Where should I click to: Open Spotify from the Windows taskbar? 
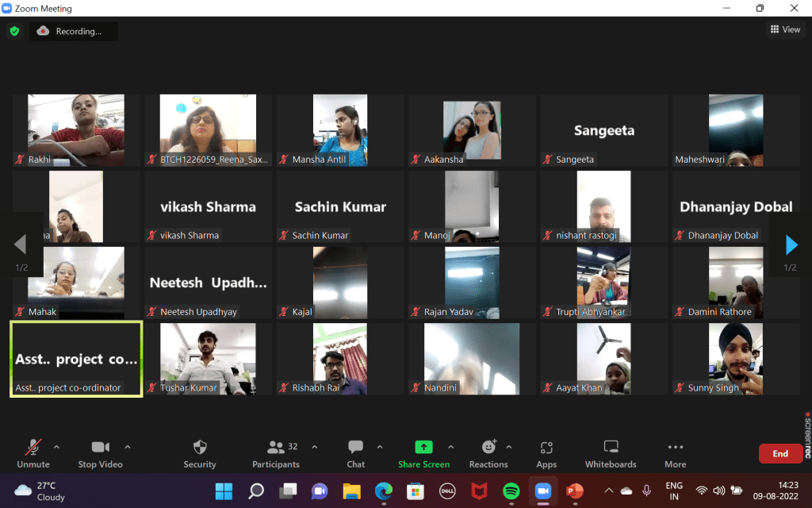click(511, 491)
